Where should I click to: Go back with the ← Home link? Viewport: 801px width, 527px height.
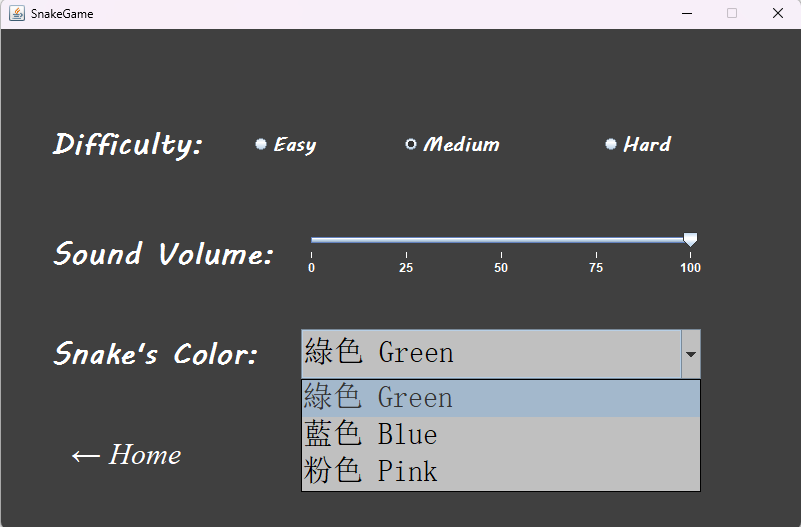coord(126,454)
